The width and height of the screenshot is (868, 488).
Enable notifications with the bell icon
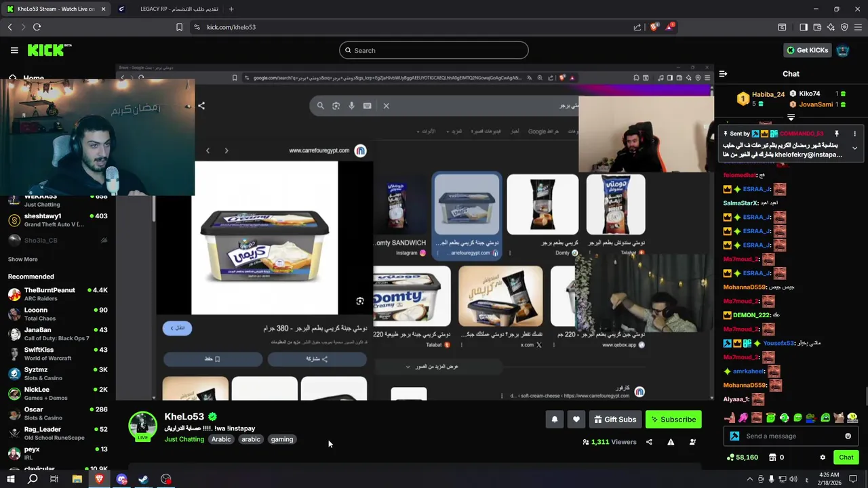coord(554,420)
